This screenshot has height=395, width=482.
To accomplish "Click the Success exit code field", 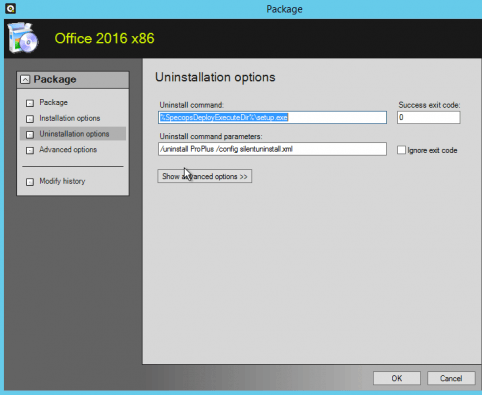I will coord(429,117).
